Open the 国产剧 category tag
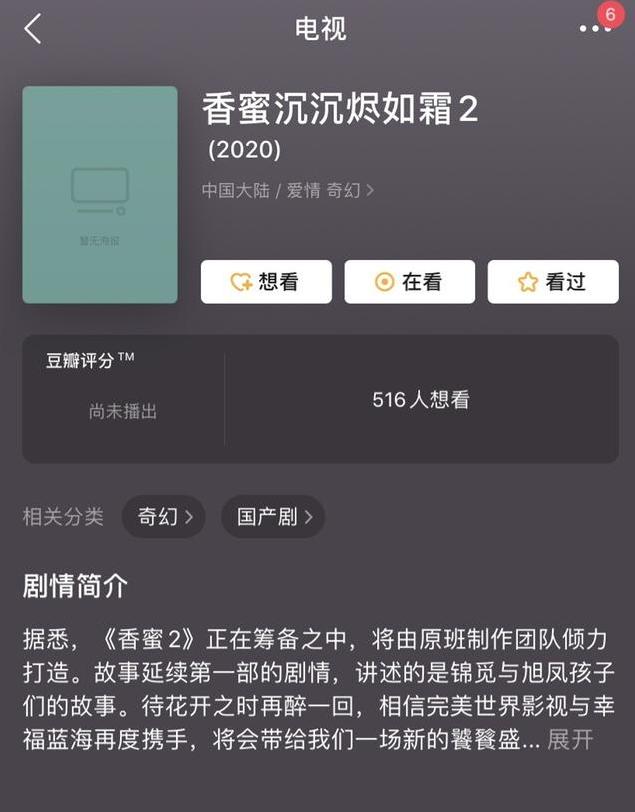 coord(273,516)
